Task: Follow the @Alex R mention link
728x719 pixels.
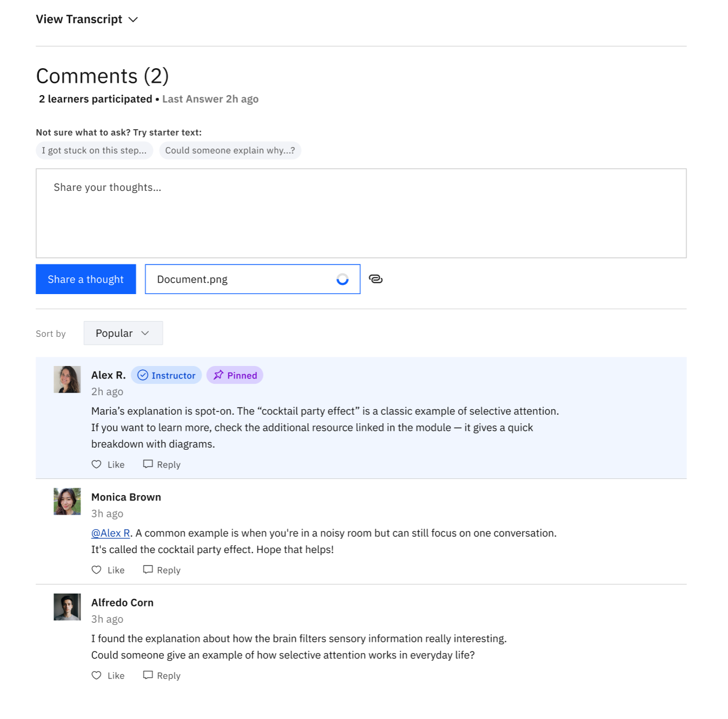Action: point(111,533)
